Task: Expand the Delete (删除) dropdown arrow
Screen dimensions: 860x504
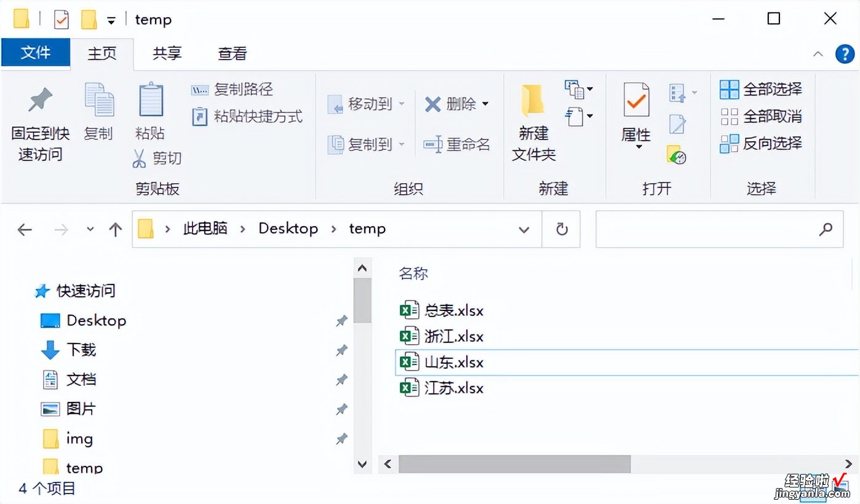Action: coord(485,104)
